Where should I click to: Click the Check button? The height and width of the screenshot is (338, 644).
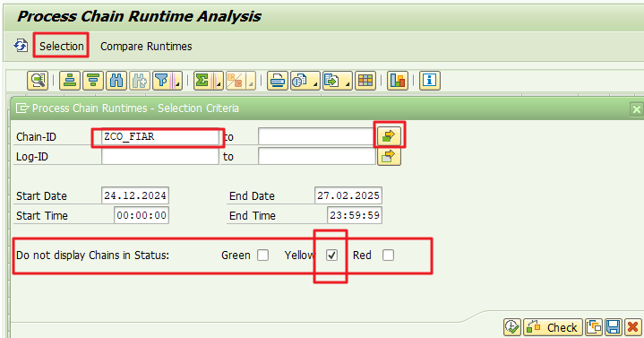tap(553, 327)
